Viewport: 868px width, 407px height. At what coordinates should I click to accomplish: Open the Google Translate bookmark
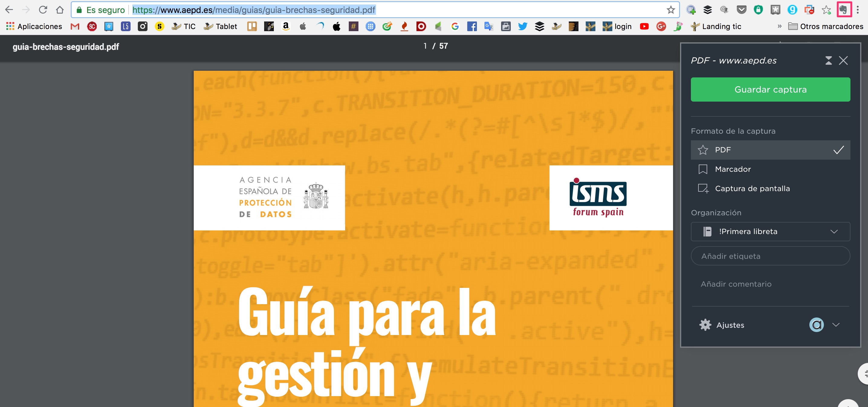click(489, 26)
